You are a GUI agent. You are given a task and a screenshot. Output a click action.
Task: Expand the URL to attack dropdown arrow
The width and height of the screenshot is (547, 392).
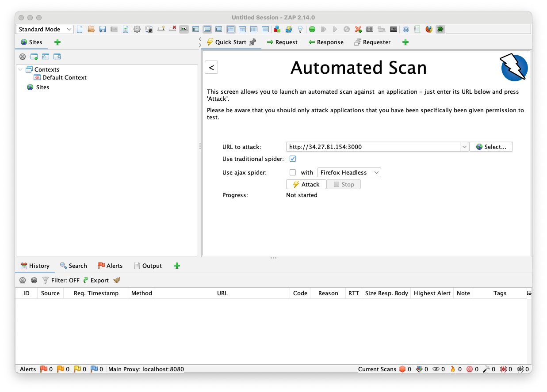tap(464, 147)
